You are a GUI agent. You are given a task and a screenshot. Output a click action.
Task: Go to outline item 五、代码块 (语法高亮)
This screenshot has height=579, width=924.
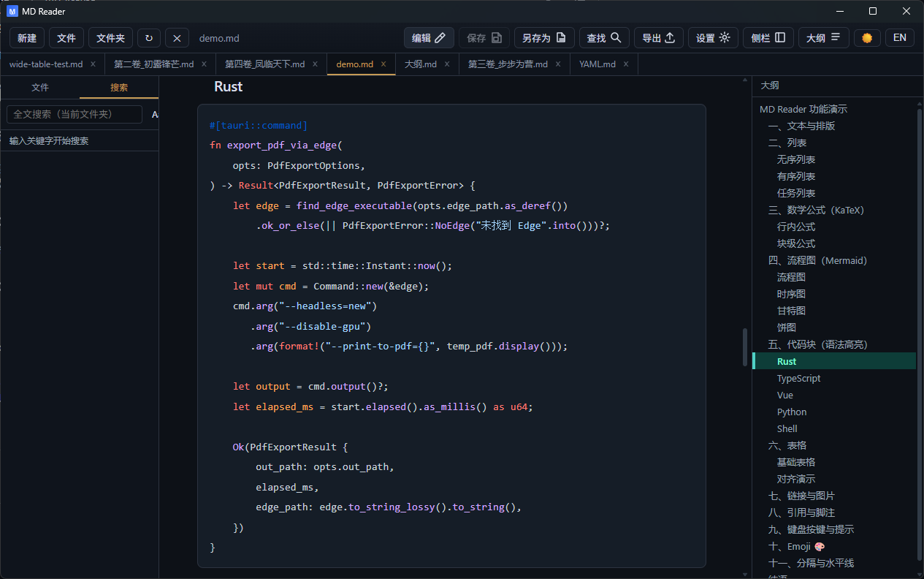[x=817, y=344]
